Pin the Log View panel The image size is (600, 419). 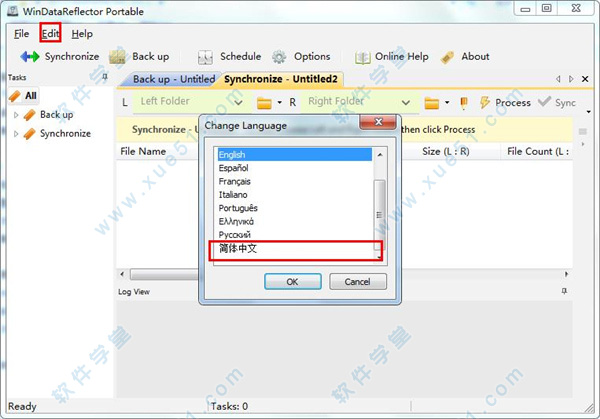pos(564,291)
